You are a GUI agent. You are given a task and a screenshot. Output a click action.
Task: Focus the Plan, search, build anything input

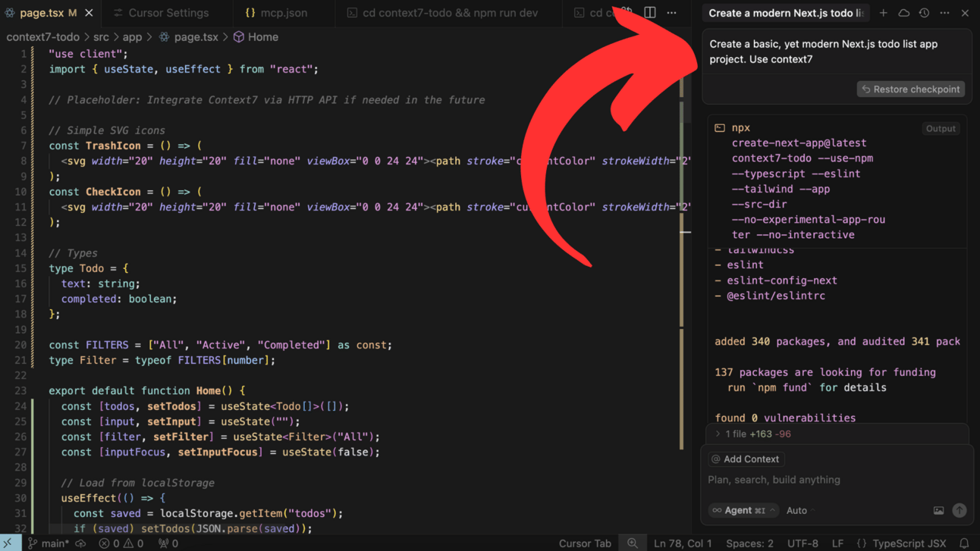[837, 480]
